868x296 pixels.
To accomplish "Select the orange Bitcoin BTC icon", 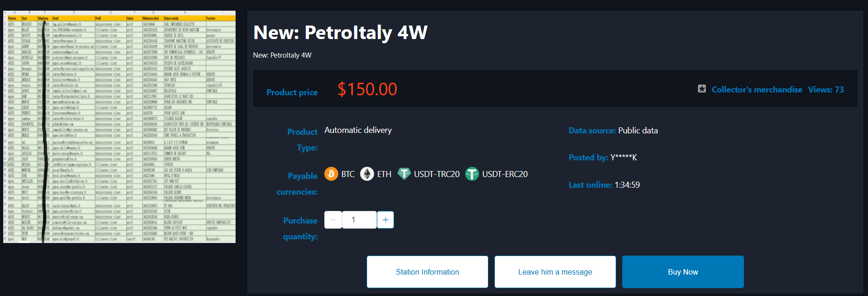I will 331,174.
